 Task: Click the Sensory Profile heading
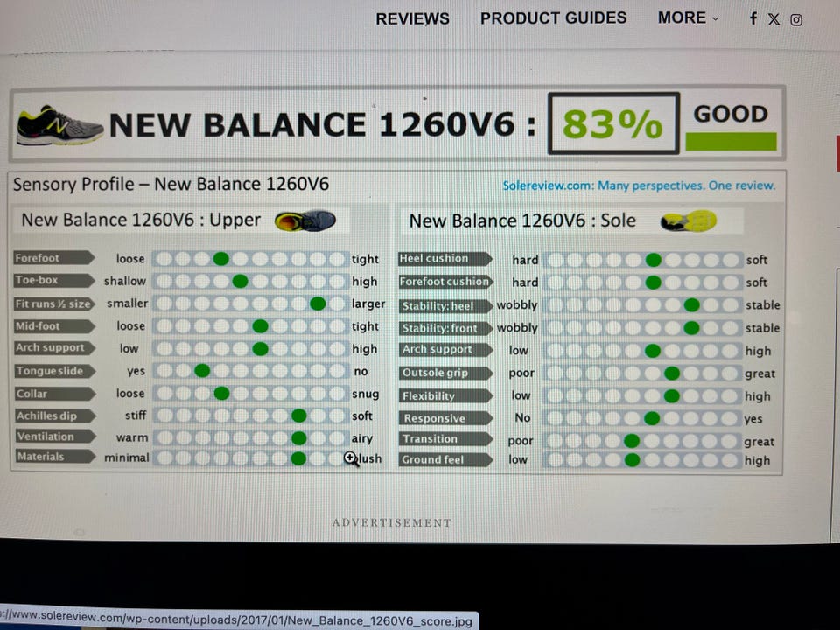[171, 185]
